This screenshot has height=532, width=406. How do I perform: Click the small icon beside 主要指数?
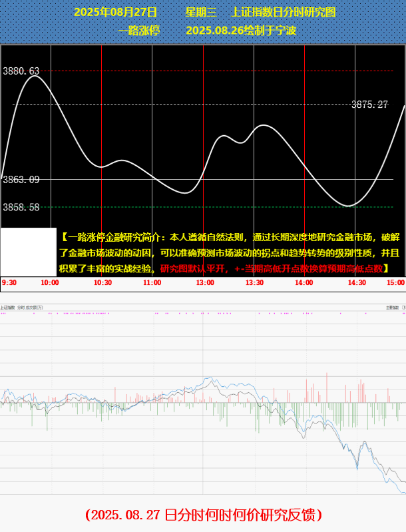point(403,308)
